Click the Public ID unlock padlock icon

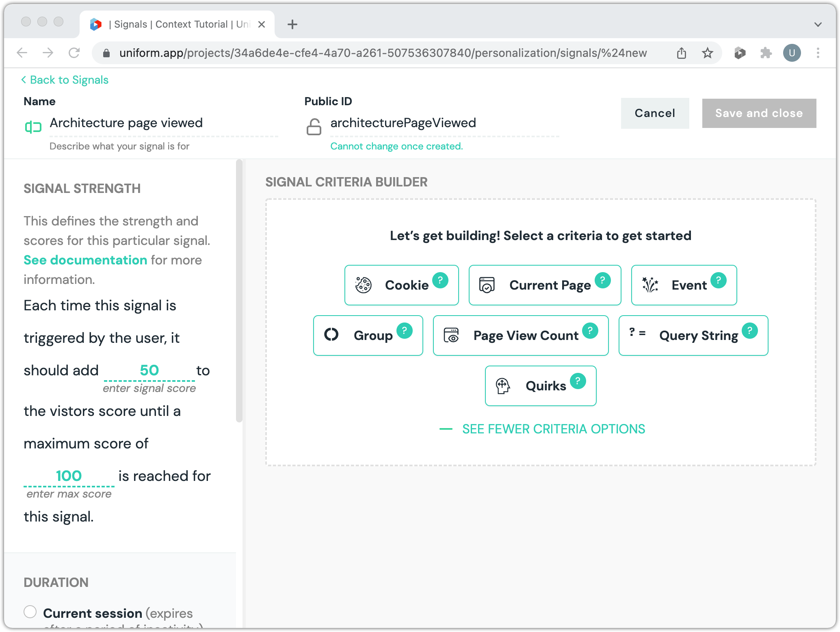pyautogui.click(x=314, y=127)
